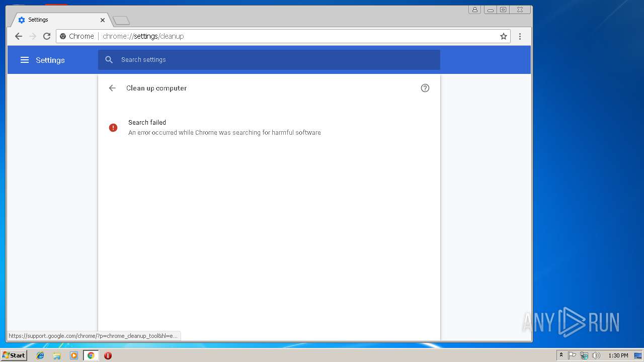The image size is (644, 362).
Task: Open the cleanup help question mark
Action: click(425, 88)
